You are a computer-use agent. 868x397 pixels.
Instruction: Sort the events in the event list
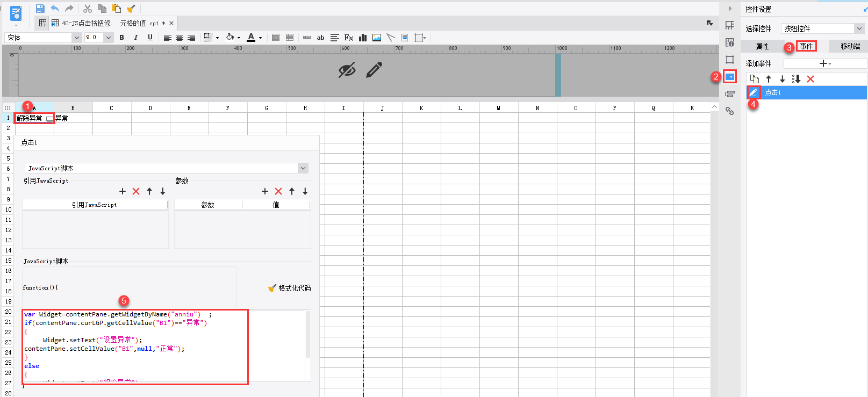click(797, 79)
